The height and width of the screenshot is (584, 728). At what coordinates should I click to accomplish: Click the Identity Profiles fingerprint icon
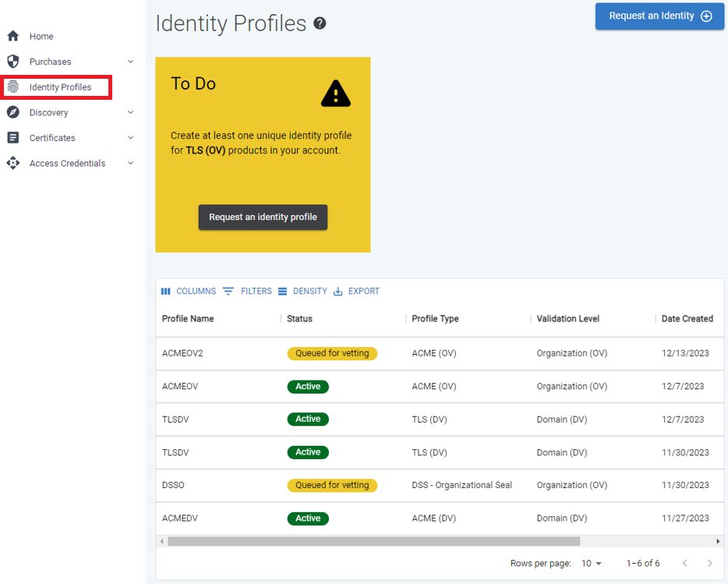point(12,87)
